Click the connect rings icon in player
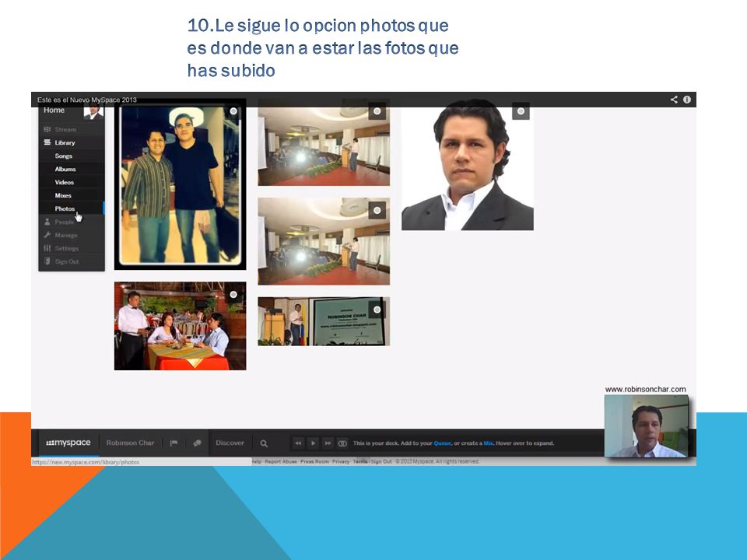The width and height of the screenshot is (747, 560). pyautogui.click(x=342, y=443)
